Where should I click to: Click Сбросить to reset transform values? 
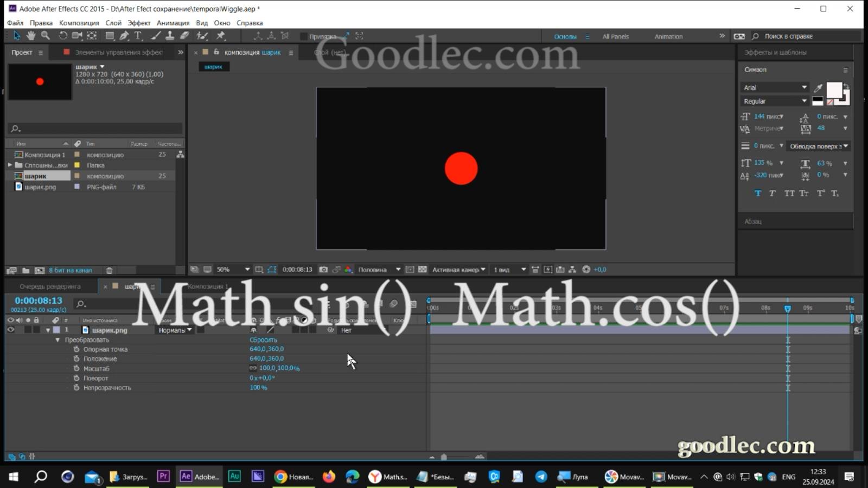[x=263, y=339]
